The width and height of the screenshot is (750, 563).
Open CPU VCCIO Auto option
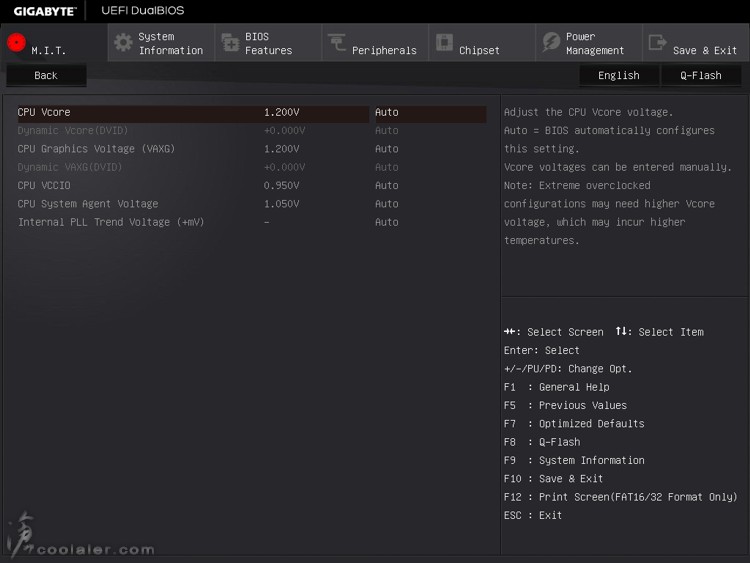(x=386, y=186)
